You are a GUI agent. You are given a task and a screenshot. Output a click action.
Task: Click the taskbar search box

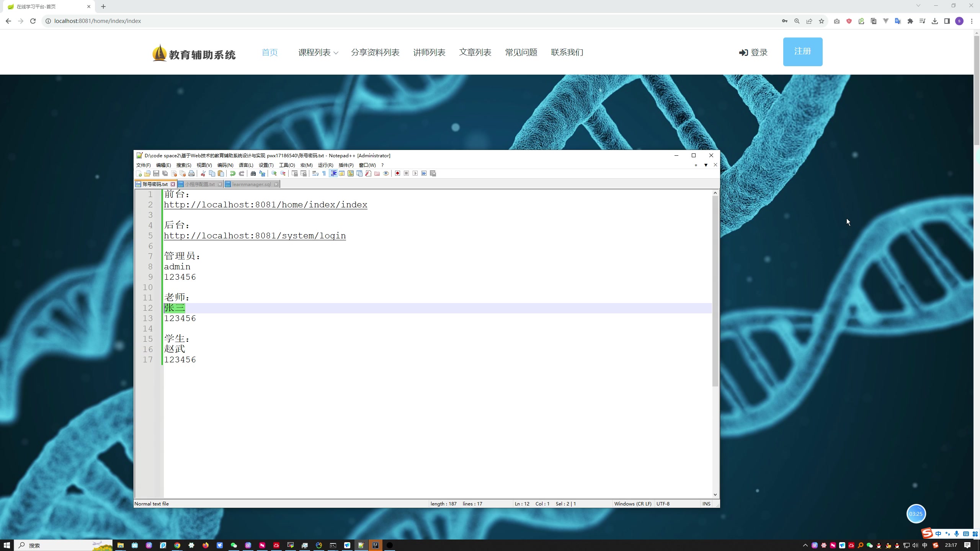64,545
